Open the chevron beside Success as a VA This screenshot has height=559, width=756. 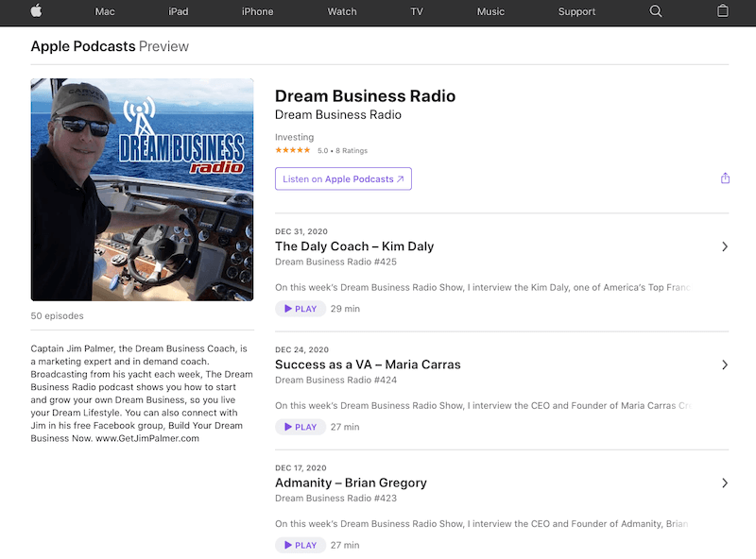[724, 364]
